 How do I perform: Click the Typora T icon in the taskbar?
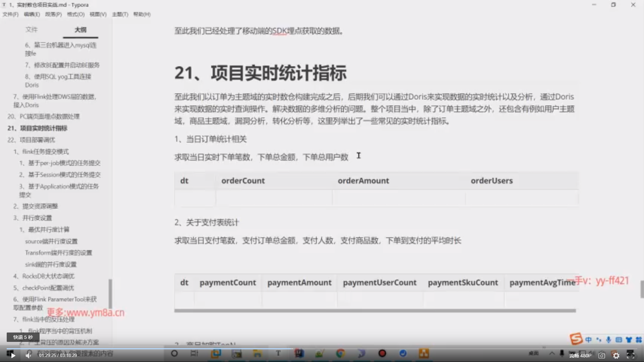[x=278, y=353]
